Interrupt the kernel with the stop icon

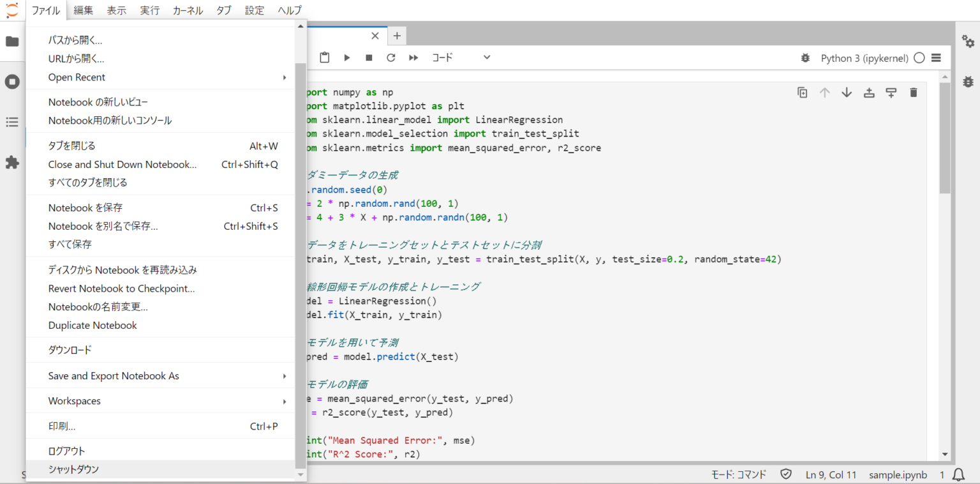(x=369, y=57)
